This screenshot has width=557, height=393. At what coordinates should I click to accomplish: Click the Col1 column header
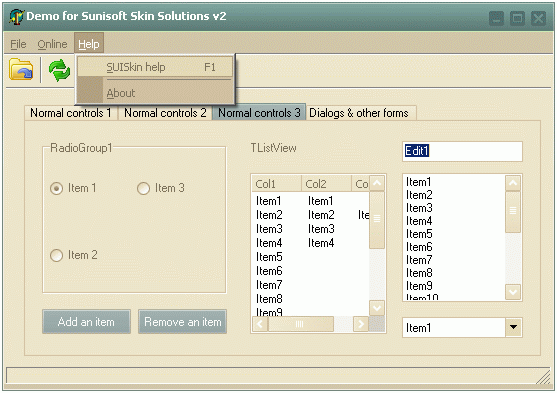click(x=276, y=184)
